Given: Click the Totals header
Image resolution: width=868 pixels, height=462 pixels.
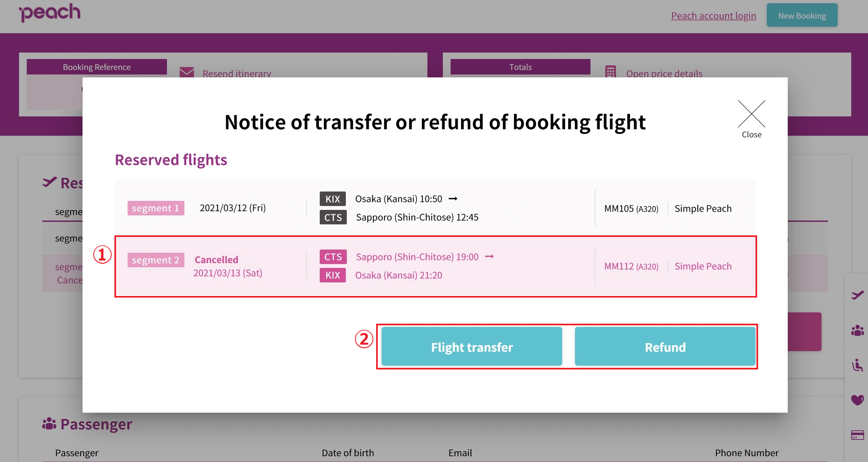Looking at the screenshot, I should point(520,67).
